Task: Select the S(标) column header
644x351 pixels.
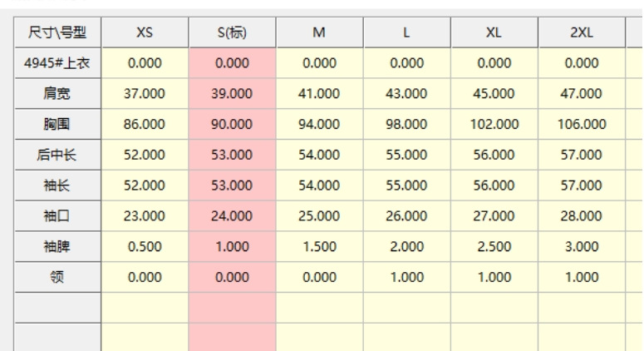Action: [232, 32]
